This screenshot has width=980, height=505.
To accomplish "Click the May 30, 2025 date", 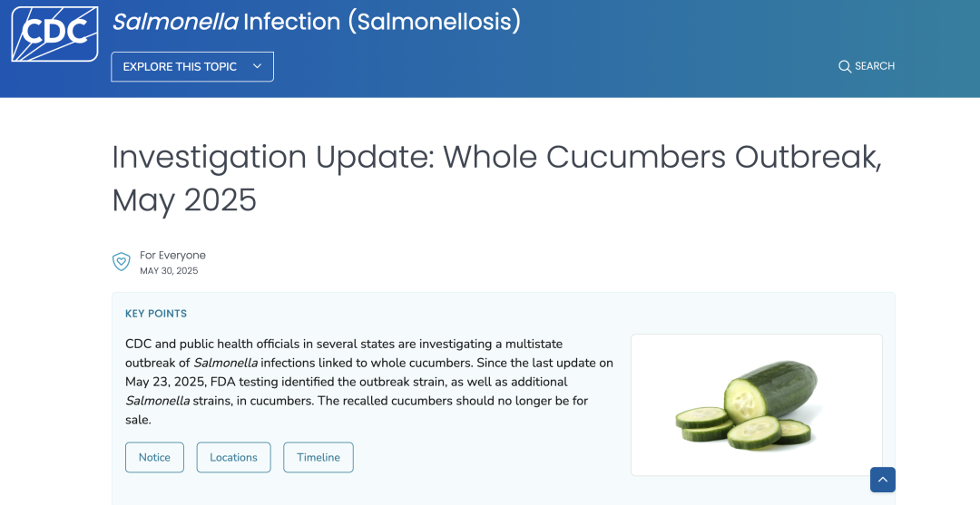I will (x=169, y=271).
